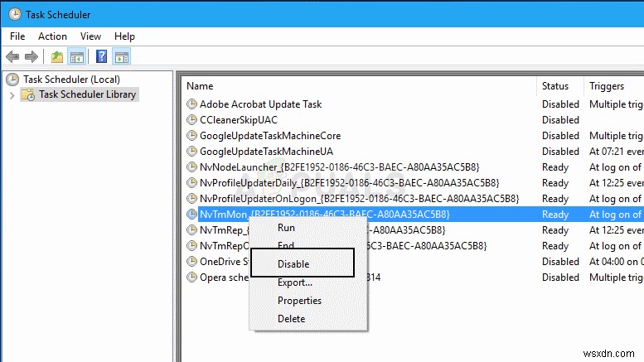Screen dimensions: 644x362
Task: Click Ready status of NvProfileUpdaterDaily
Action: pyautogui.click(x=555, y=183)
